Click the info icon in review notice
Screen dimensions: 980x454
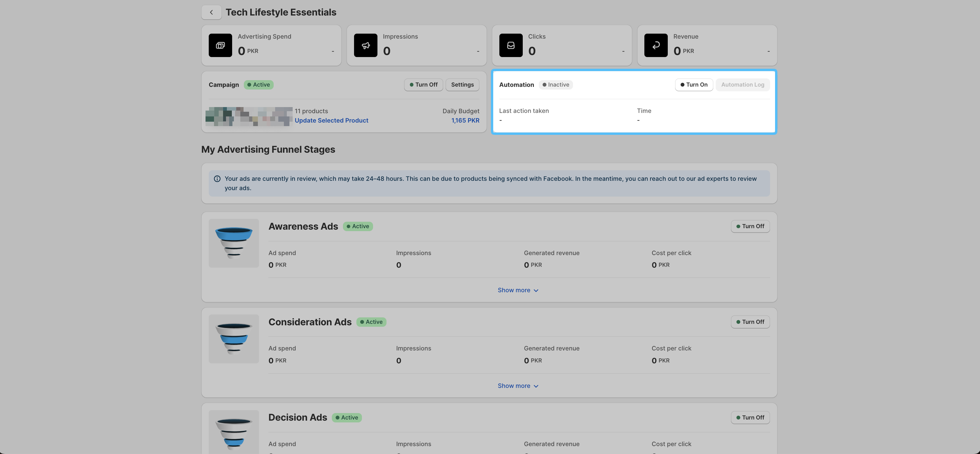point(217,179)
